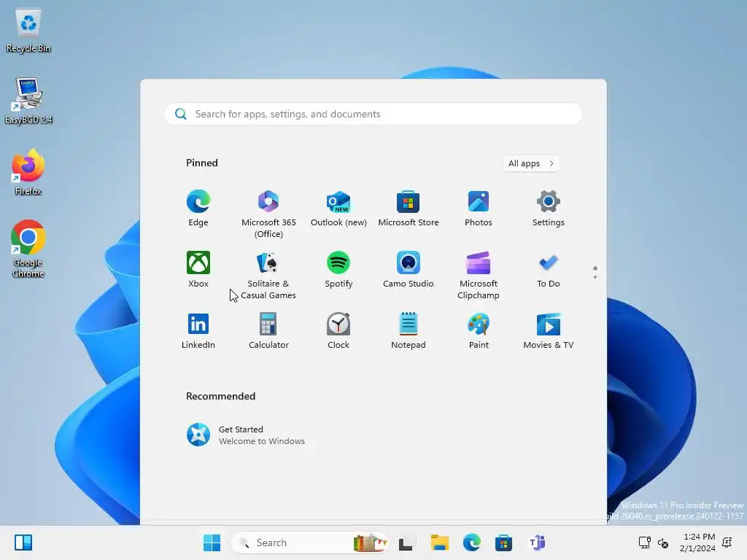Click the Windows Start button on taskbar
Screen dimensions: 747x560
tap(212, 542)
